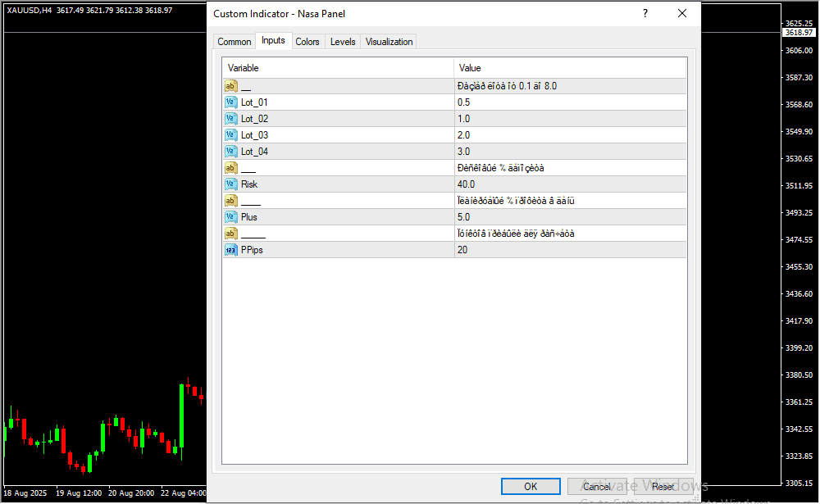Click the Variable column header
Image resolution: width=820 pixels, height=504 pixels.
338,68
